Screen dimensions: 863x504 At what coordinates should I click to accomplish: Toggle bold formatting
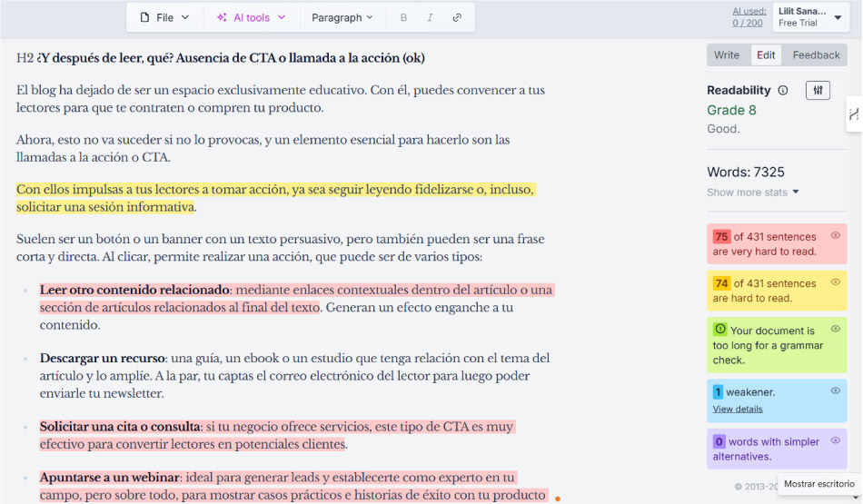403,17
